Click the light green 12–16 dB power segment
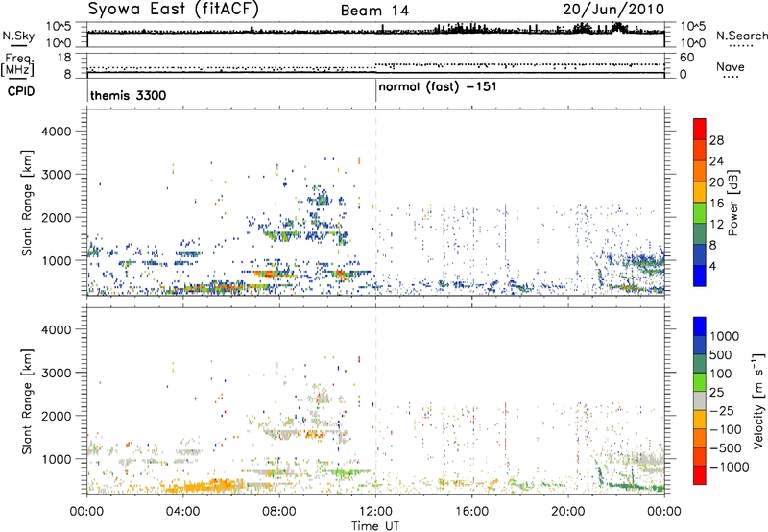This screenshot has height=532, width=768. tap(700, 213)
